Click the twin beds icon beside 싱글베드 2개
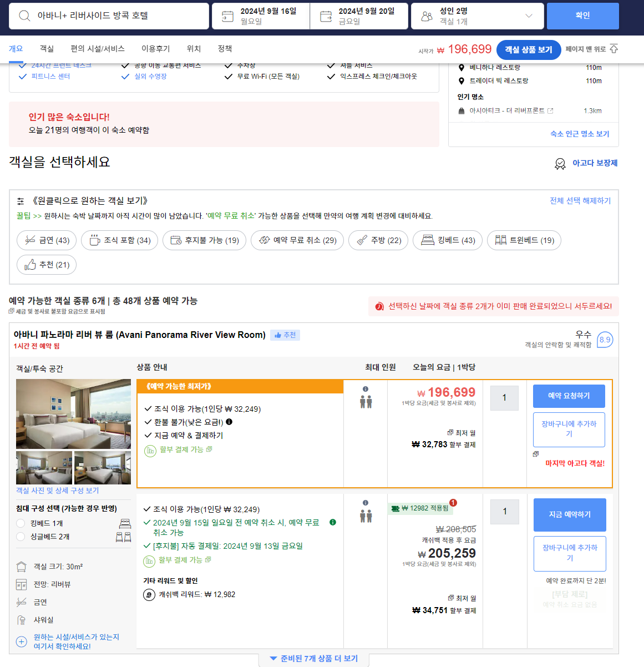644x667 pixels. click(123, 537)
